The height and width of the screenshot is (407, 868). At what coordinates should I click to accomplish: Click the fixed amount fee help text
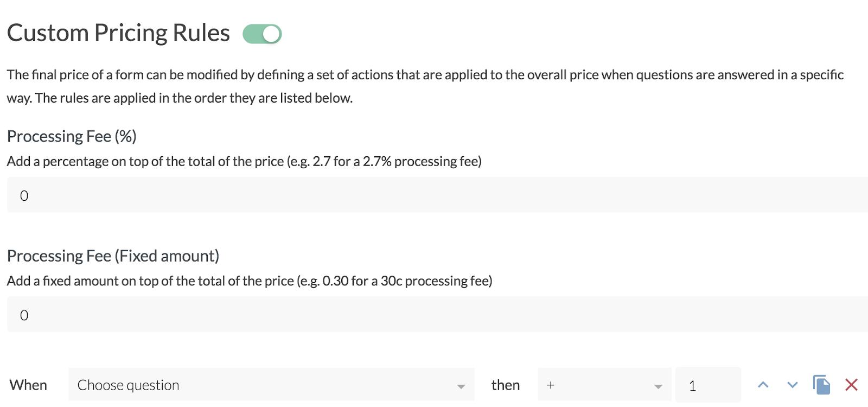click(250, 281)
